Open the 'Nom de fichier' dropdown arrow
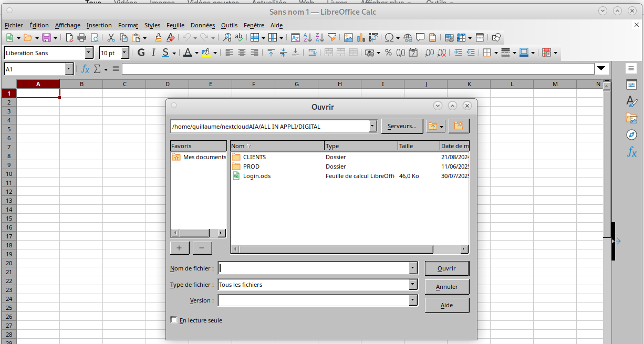This screenshot has width=644, height=344. pos(413,268)
